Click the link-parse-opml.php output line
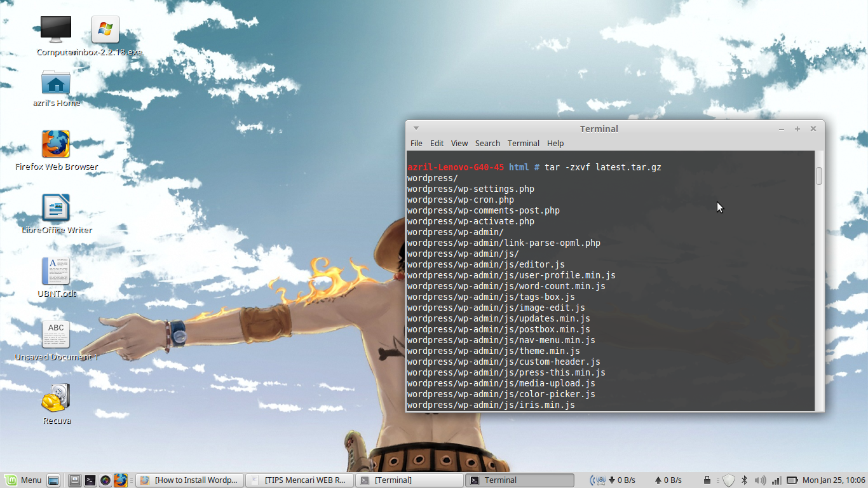This screenshot has height=488, width=868. (x=504, y=243)
